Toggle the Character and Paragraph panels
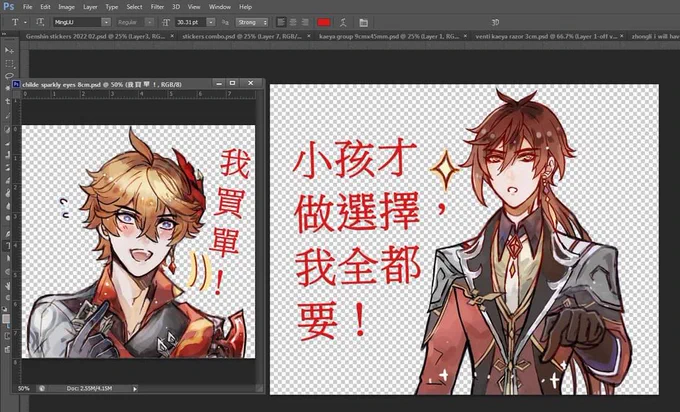This screenshot has width=680, height=412. point(363,22)
